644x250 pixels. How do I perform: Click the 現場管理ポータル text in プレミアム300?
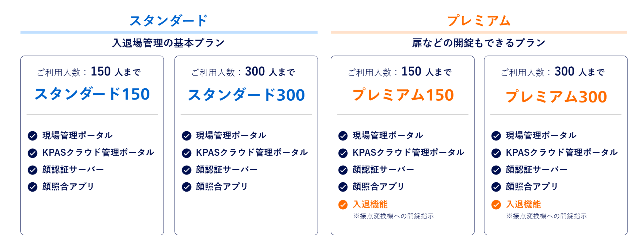coord(541,135)
